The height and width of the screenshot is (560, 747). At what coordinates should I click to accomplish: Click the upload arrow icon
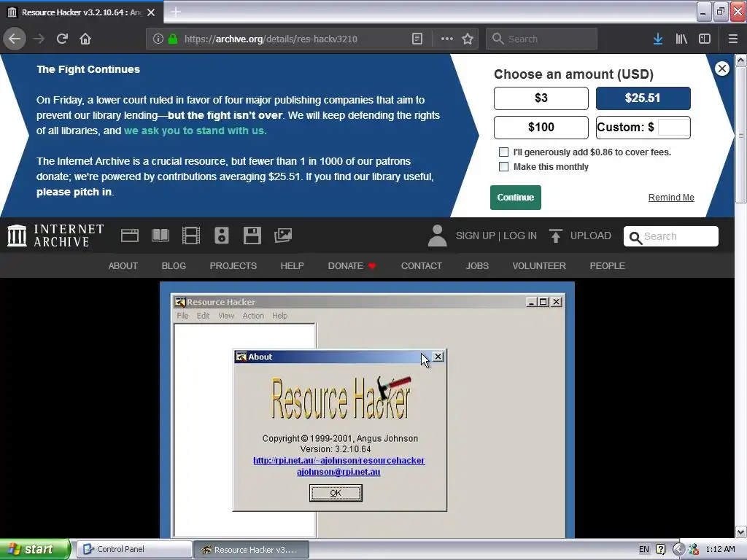pos(555,236)
